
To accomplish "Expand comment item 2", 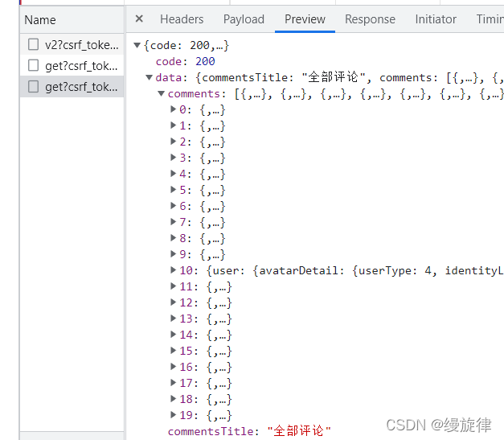I will (174, 142).
